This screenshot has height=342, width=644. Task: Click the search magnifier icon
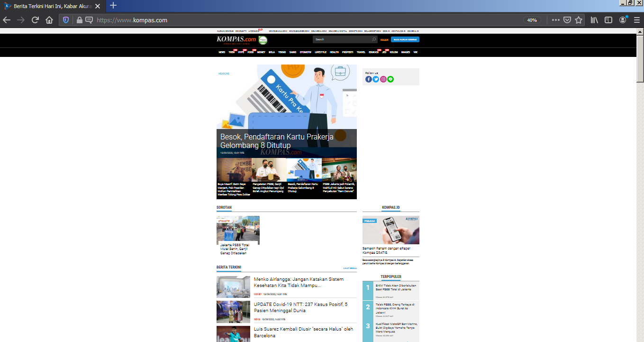[x=374, y=39]
